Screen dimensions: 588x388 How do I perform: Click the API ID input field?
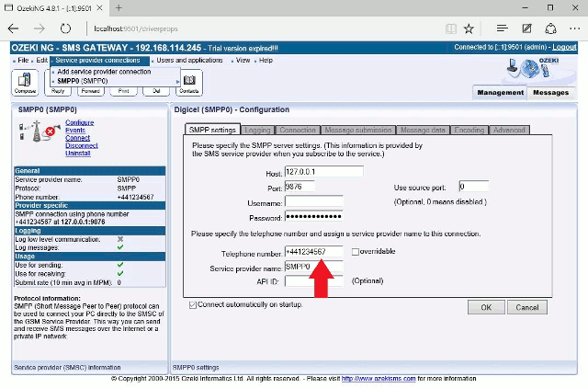click(314, 281)
